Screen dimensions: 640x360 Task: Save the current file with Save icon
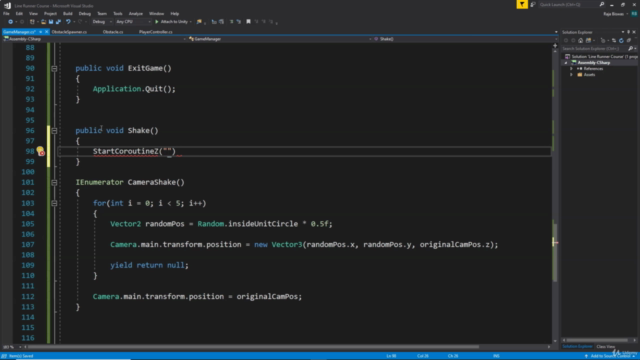tap(51, 22)
